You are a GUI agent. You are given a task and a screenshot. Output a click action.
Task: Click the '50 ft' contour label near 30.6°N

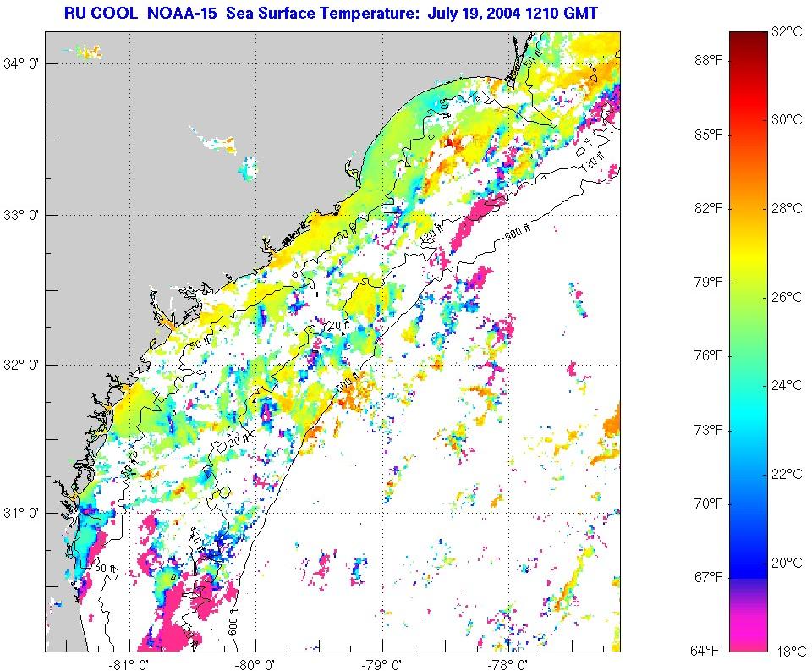(x=107, y=569)
